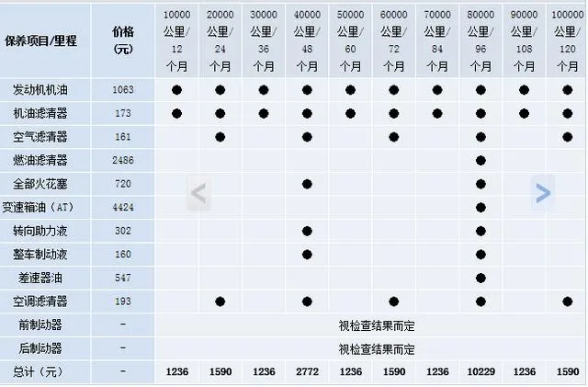Screen dimensions: 588x387
Task: Select the 总计(元) row label
Action: (38, 372)
